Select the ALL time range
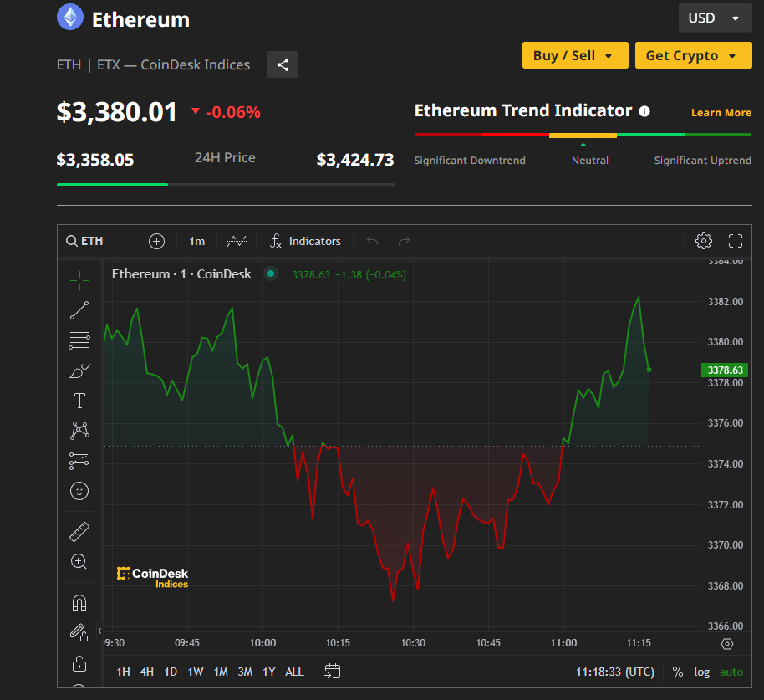This screenshot has height=700, width=764. click(x=294, y=672)
